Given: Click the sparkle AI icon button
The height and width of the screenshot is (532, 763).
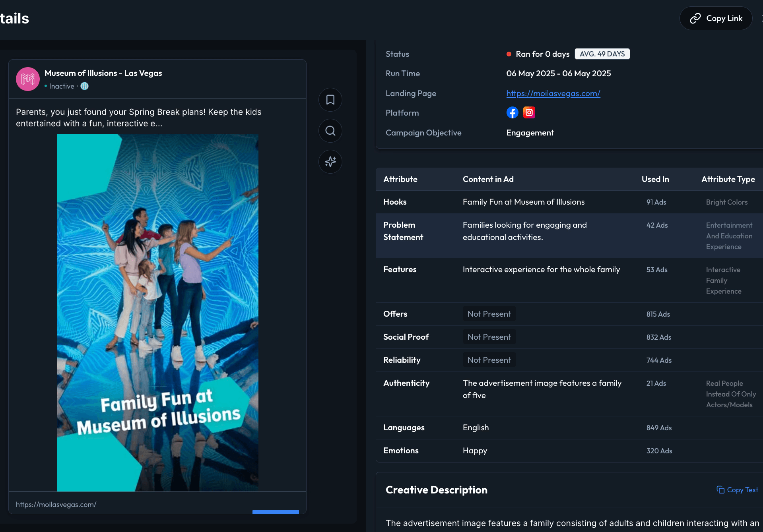Looking at the screenshot, I should pos(330,162).
